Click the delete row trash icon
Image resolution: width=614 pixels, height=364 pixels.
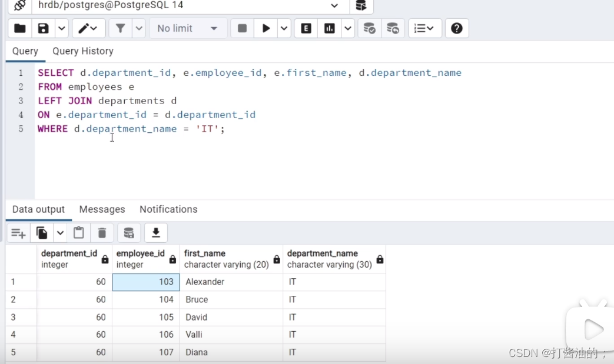click(102, 233)
